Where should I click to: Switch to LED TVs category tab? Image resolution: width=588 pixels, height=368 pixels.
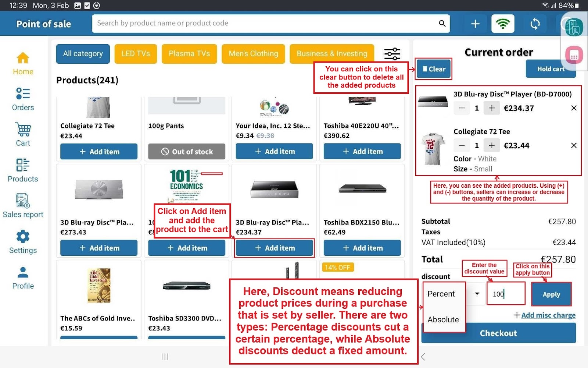pos(136,54)
